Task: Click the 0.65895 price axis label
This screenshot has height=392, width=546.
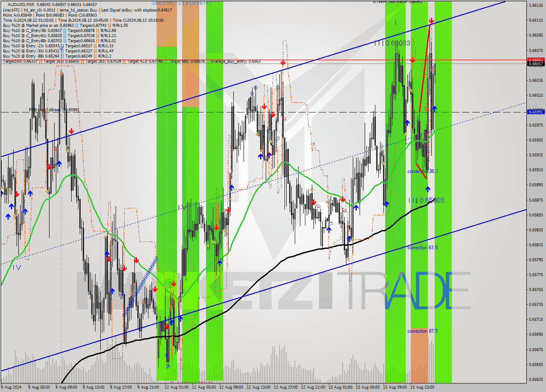Action: [x=536, y=184]
